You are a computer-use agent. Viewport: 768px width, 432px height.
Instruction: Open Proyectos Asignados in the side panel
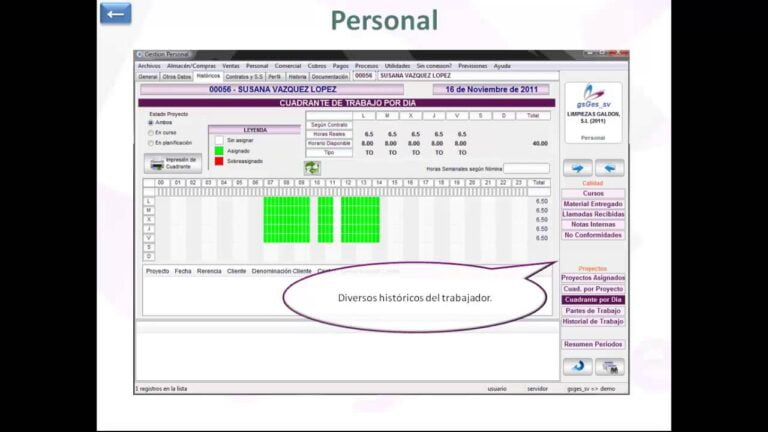click(593, 278)
